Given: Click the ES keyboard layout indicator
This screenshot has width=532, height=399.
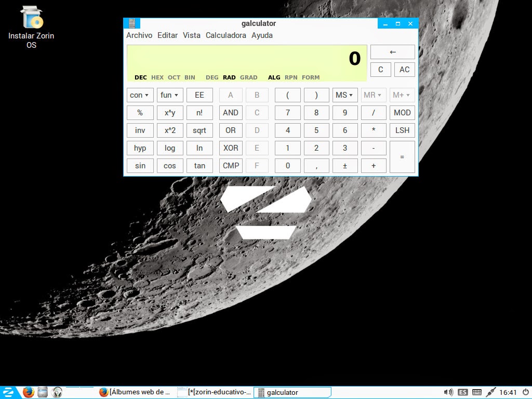Looking at the screenshot, I should click(462, 392).
